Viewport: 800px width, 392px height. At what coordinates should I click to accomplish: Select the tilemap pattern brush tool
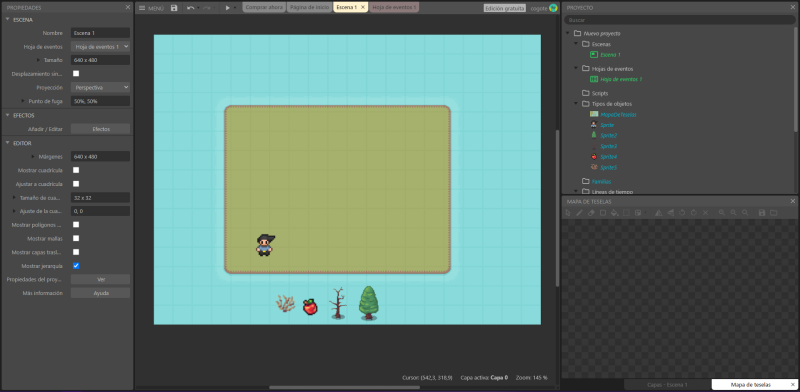[638, 212]
